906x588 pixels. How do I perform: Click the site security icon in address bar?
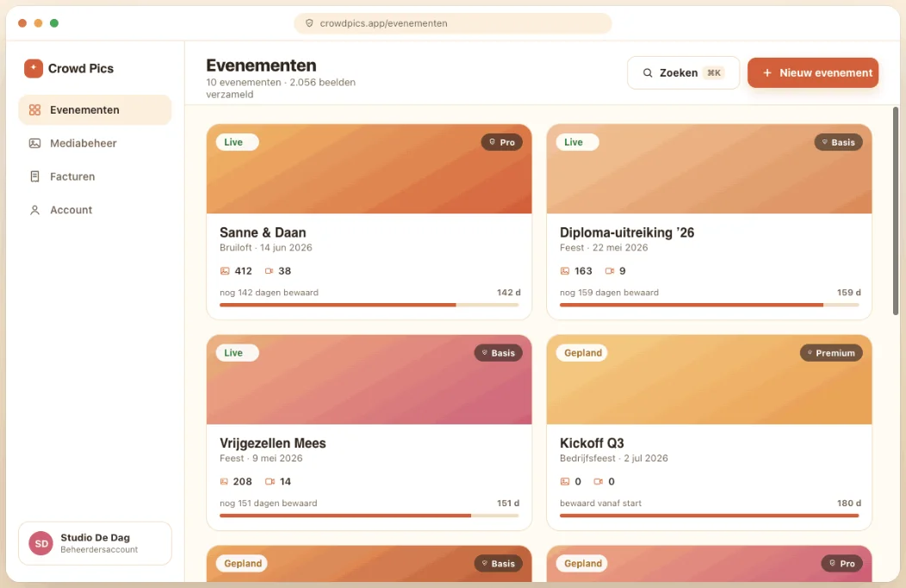click(309, 23)
